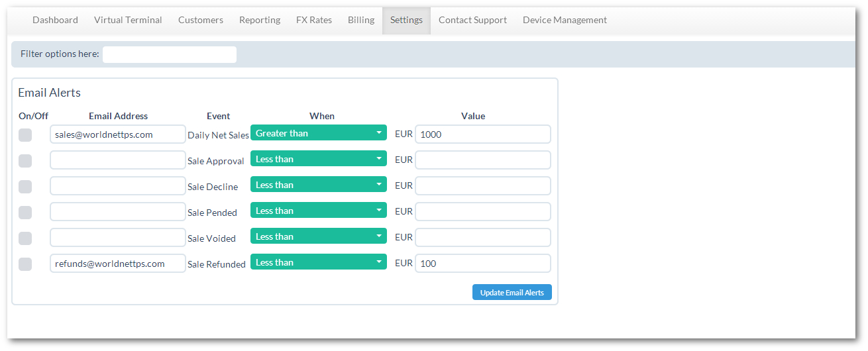Focus the Filter options search field
Viewport: 868px width, 351px height.
coord(170,54)
